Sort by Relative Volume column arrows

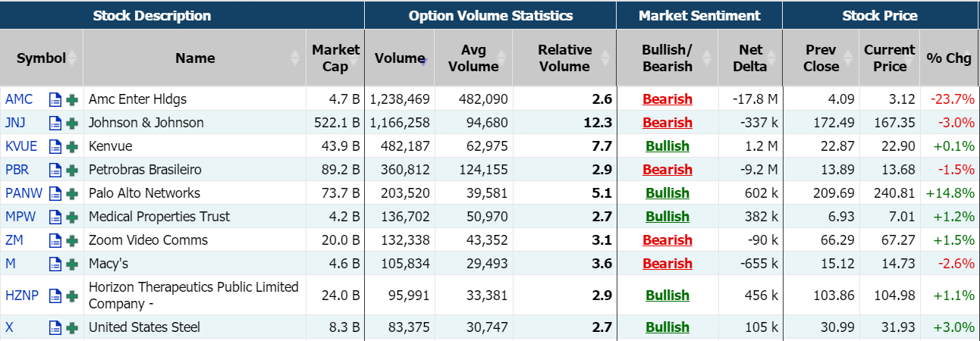[x=605, y=58]
